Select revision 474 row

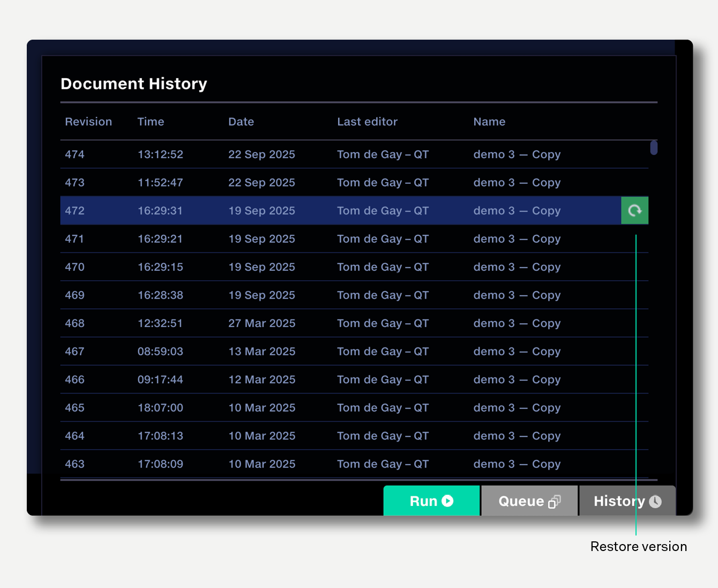click(354, 154)
